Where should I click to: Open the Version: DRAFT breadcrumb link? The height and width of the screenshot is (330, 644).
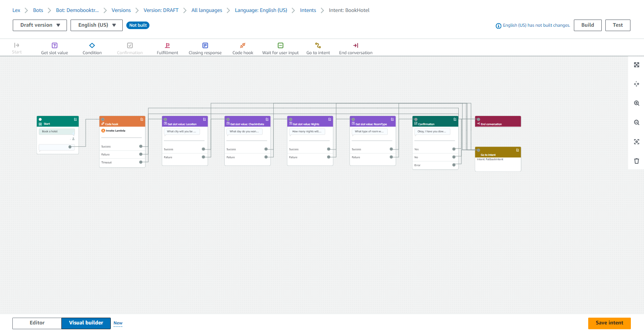point(161,10)
